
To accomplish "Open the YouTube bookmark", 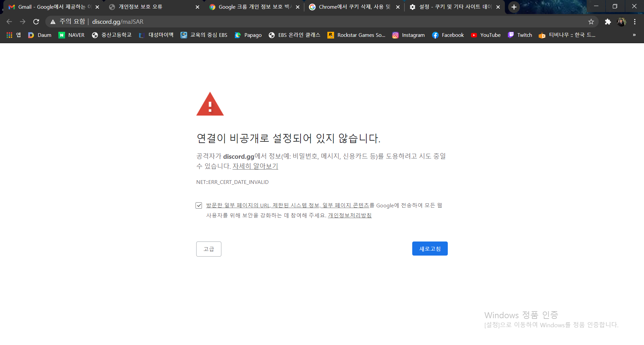I will coord(485,35).
